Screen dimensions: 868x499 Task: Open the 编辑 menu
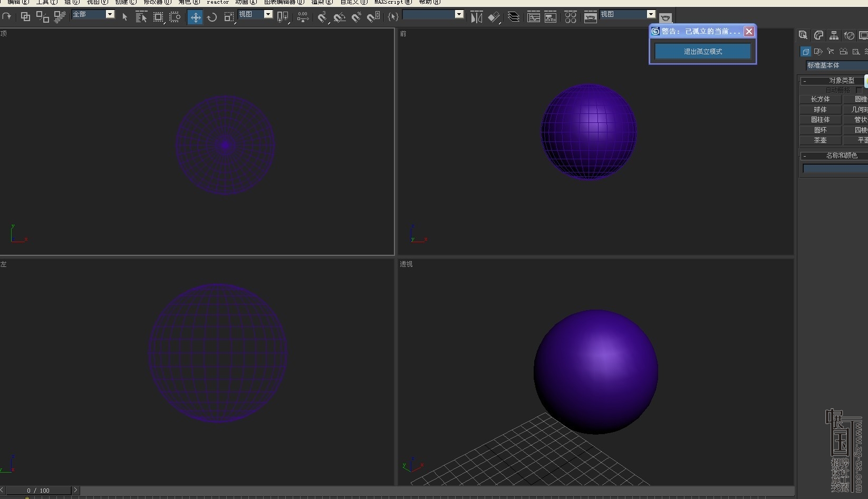pyautogui.click(x=17, y=2)
